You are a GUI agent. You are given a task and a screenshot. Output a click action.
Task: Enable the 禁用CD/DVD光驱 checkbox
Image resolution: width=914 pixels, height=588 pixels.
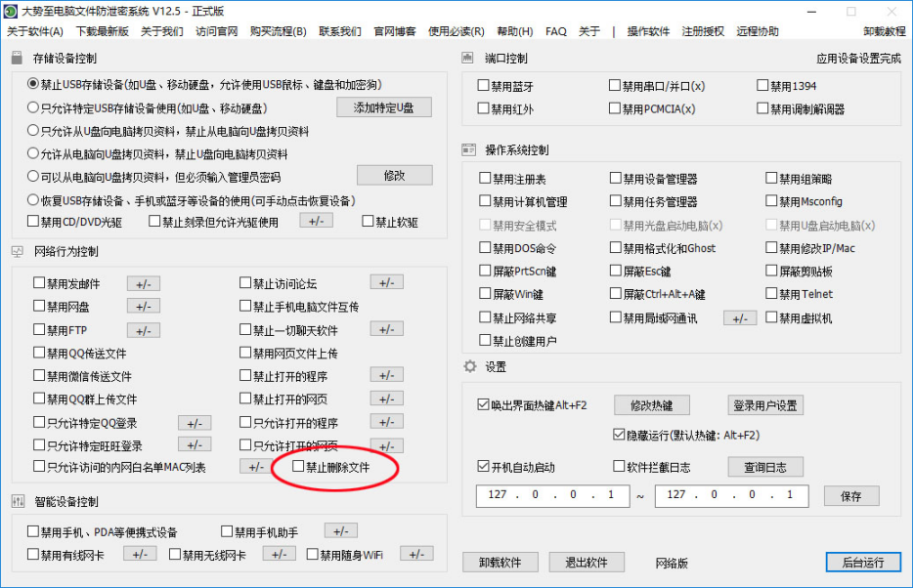click(33, 221)
